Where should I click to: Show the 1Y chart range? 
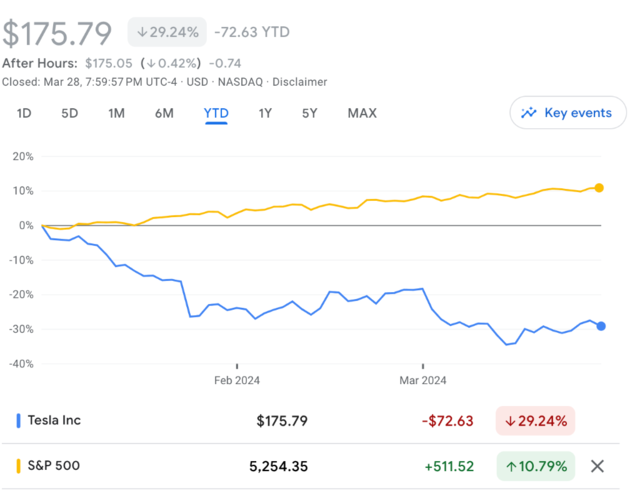(265, 113)
